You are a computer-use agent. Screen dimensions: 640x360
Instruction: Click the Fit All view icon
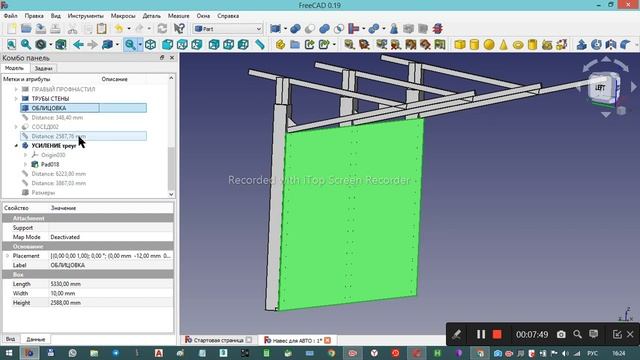point(11,44)
